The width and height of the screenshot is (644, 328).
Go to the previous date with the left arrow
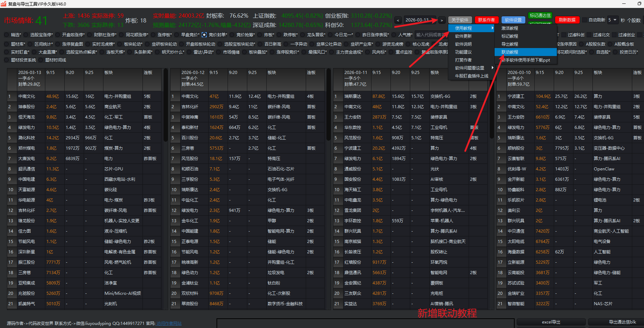pyautogui.click(x=398, y=20)
